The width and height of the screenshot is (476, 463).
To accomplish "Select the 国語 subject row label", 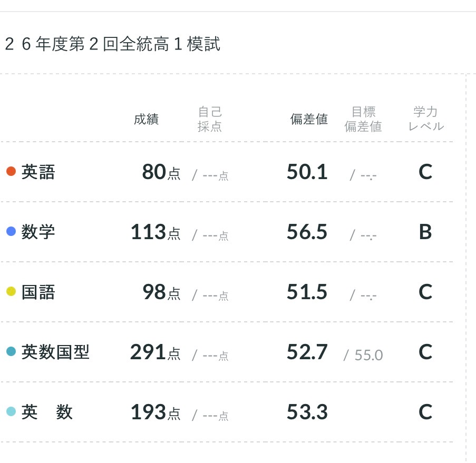I will (x=38, y=292).
